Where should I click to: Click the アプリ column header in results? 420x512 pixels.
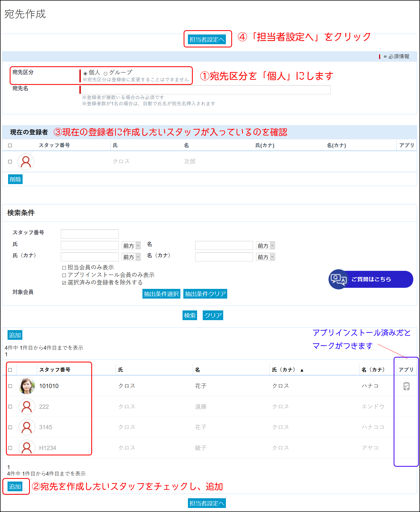click(406, 370)
